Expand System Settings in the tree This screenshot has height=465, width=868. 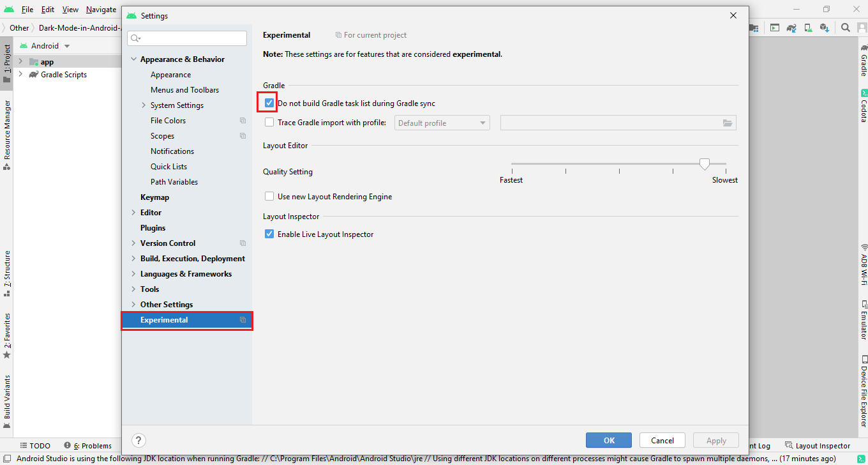144,105
